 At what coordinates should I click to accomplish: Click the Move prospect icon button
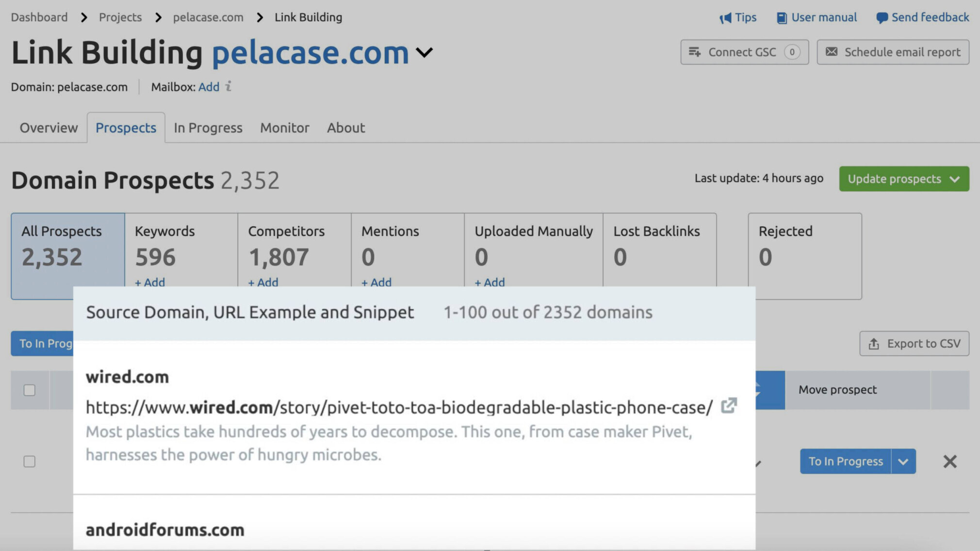click(770, 389)
